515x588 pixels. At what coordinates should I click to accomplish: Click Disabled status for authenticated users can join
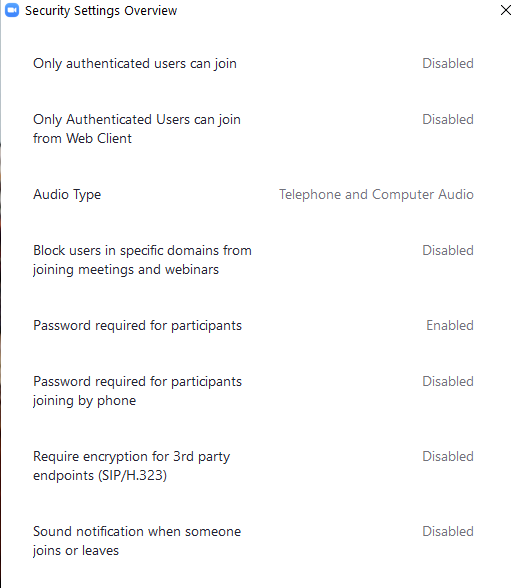[448, 63]
